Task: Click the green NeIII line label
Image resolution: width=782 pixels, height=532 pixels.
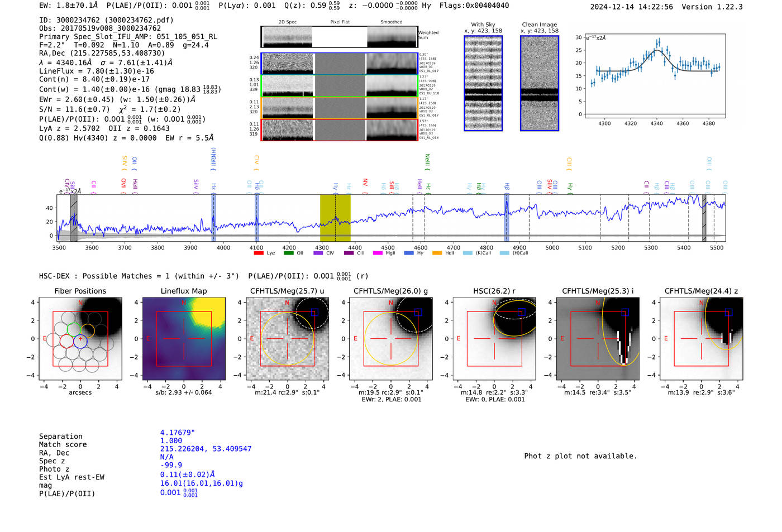Action: point(427,161)
